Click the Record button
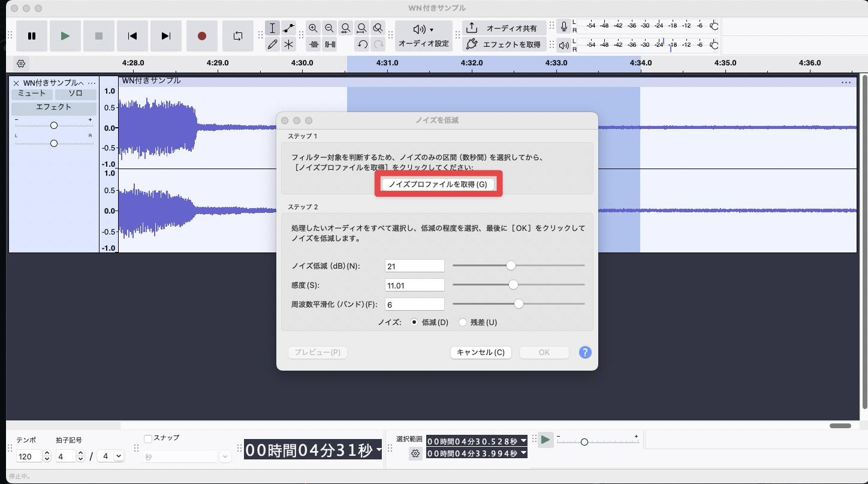Image resolution: width=868 pixels, height=484 pixels. coord(202,36)
